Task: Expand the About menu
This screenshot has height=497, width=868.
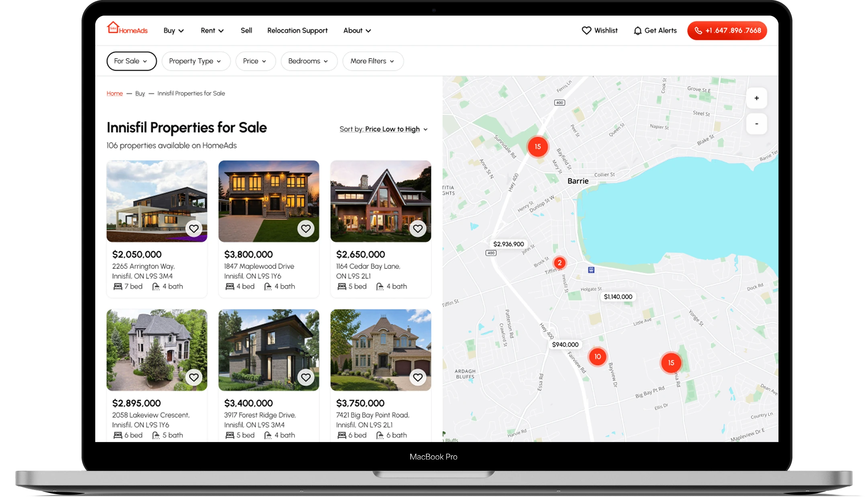Action: coord(357,31)
